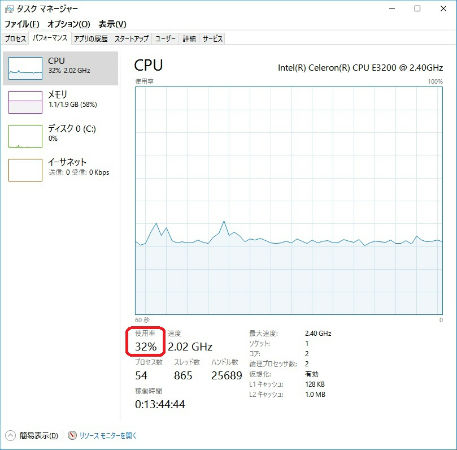Switch to the ユーザー tab
Viewport: 457px width, 450px height.
[x=165, y=39]
